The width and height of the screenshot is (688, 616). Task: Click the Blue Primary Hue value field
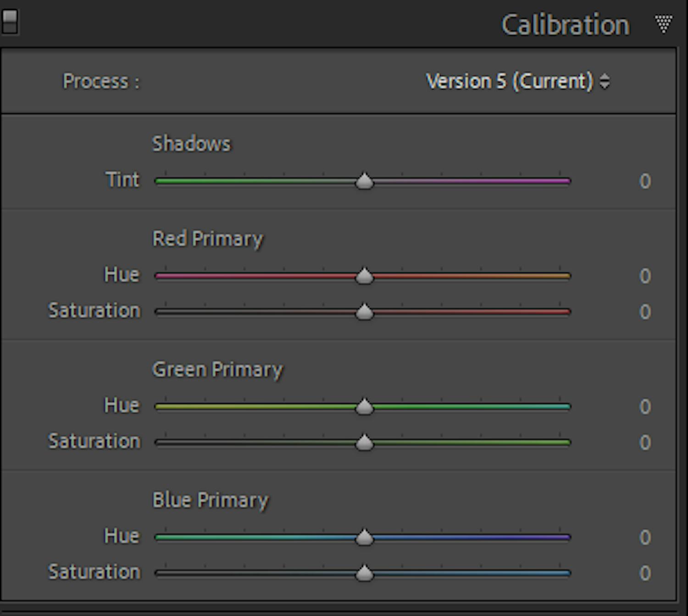644,538
